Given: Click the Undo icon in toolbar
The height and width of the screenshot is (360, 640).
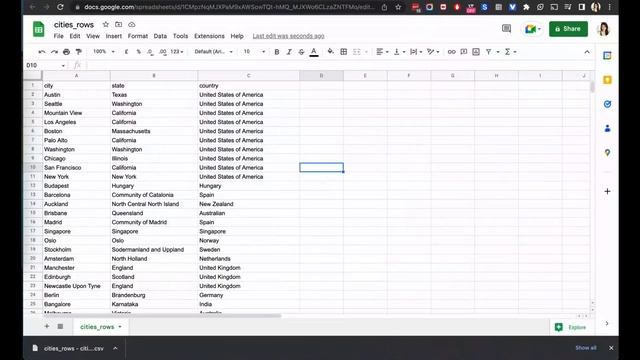Looking at the screenshot, I should point(42,52).
